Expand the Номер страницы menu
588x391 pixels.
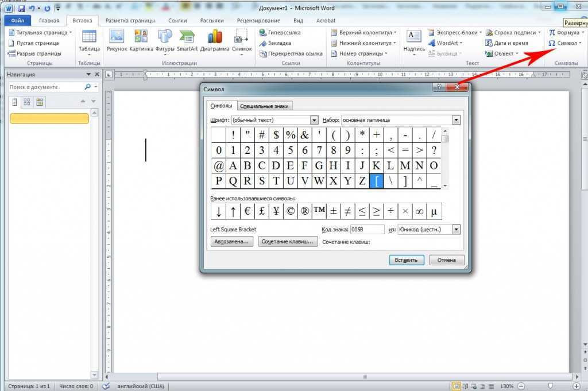(x=359, y=53)
